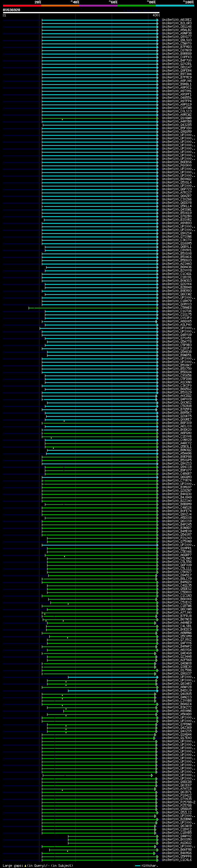
Task: Select the purple ~60% identity legend segment
Action: coord(99,6)
